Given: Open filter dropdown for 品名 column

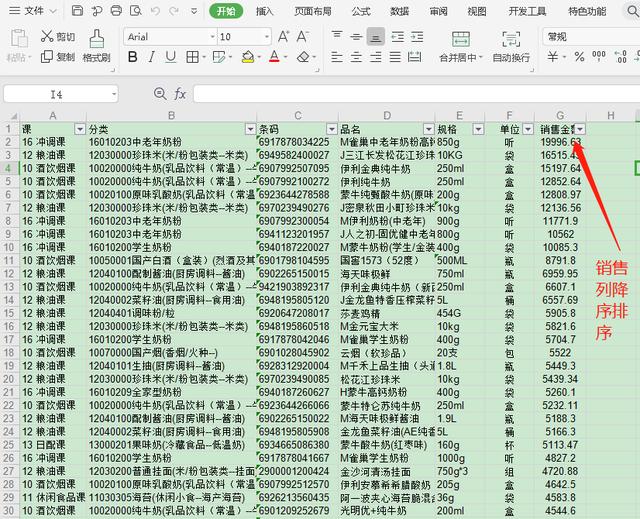Looking at the screenshot, I should (x=428, y=129).
